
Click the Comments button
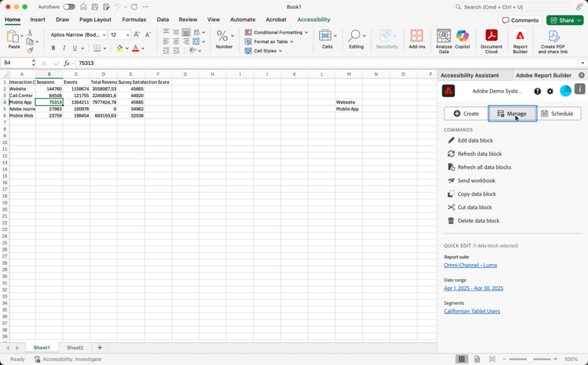point(520,20)
